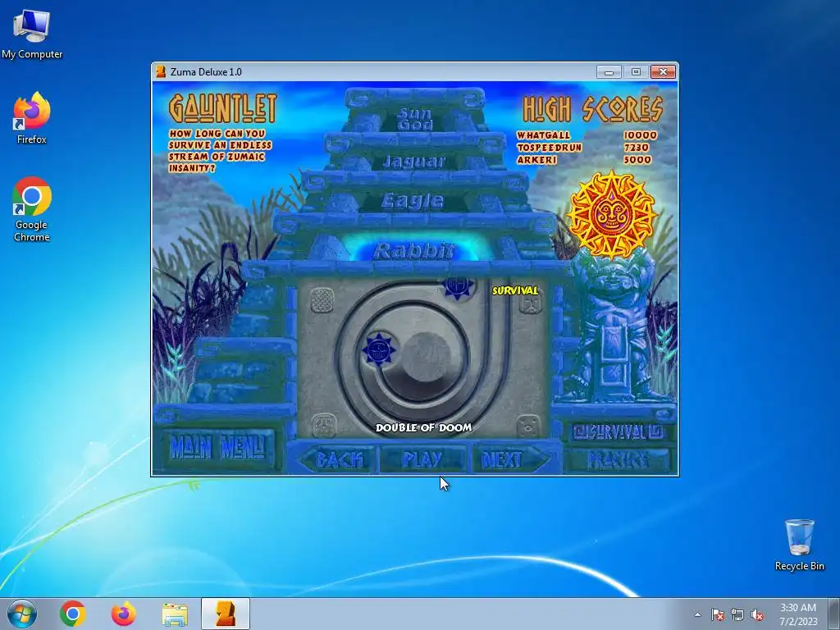
Task: Open Action Center flag tray icon
Action: [717, 614]
